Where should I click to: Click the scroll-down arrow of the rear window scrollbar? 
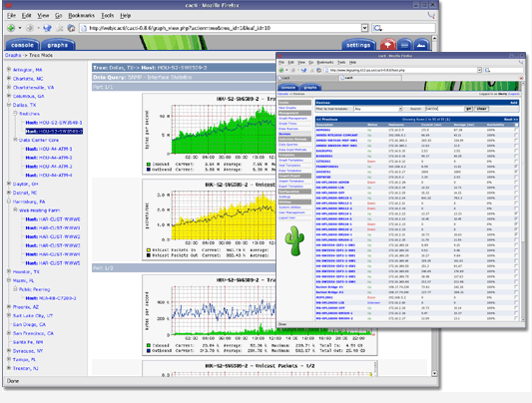(x=434, y=373)
